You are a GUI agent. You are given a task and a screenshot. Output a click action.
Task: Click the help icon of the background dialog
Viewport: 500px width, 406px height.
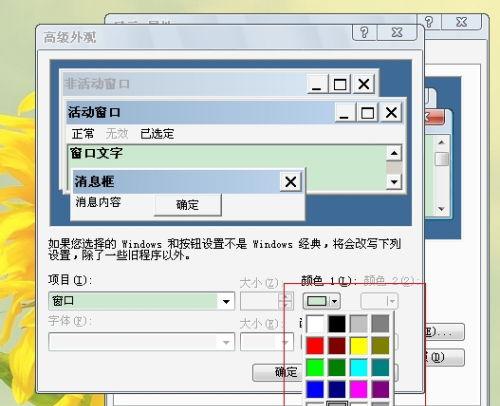(429, 22)
